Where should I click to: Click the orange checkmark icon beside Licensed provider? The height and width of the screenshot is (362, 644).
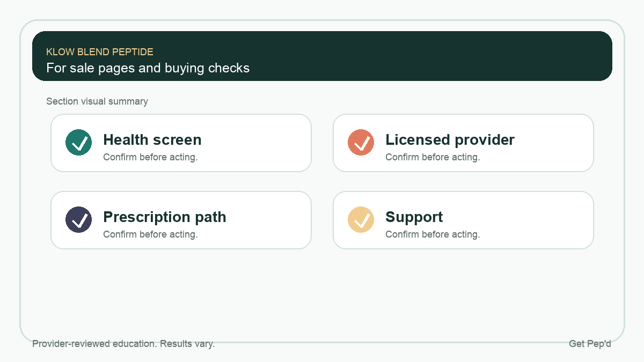pyautogui.click(x=361, y=143)
